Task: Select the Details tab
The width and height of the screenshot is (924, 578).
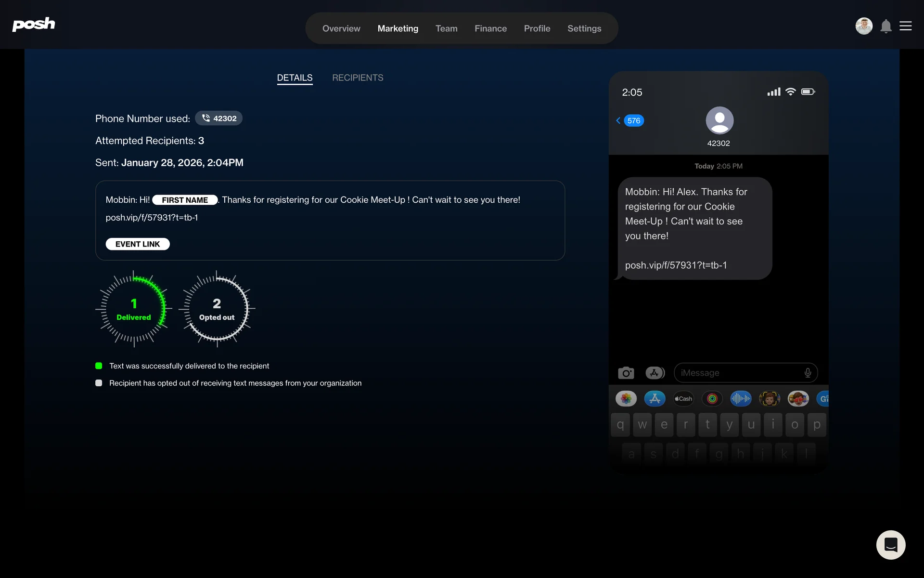Action: [x=295, y=78]
